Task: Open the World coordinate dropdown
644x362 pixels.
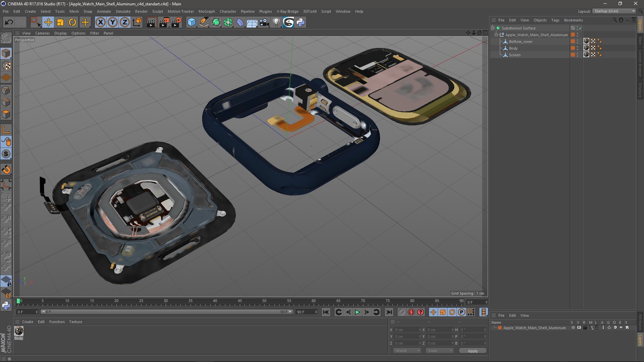Action: click(407, 351)
